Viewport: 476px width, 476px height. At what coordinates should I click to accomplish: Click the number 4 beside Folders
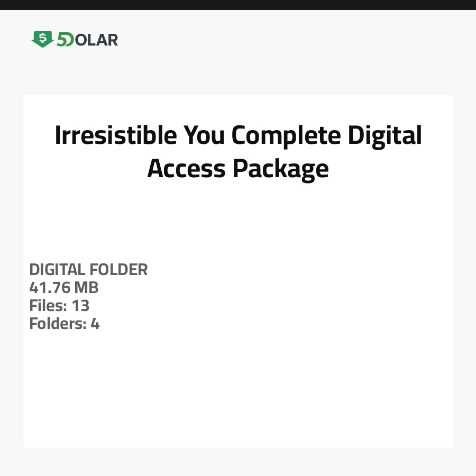[x=95, y=324]
